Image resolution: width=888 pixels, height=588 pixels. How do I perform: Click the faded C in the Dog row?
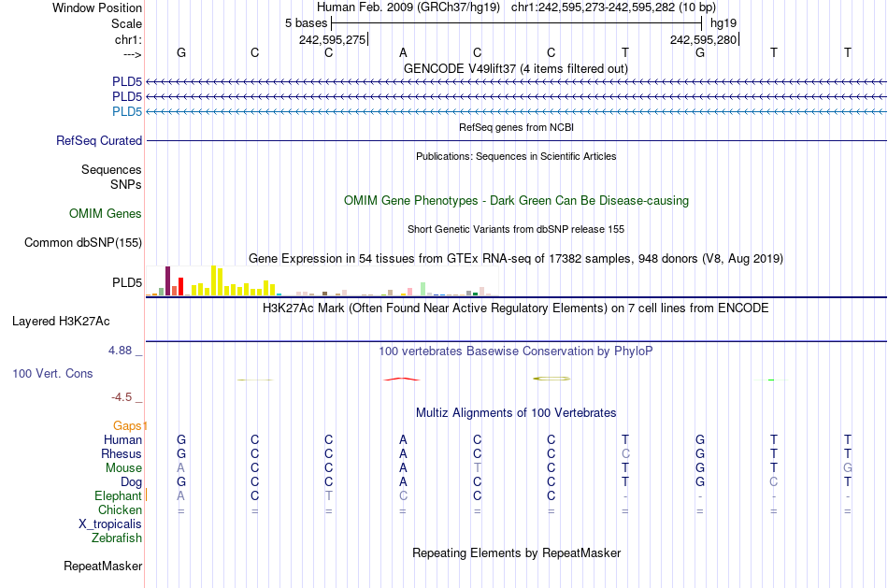[x=774, y=482]
